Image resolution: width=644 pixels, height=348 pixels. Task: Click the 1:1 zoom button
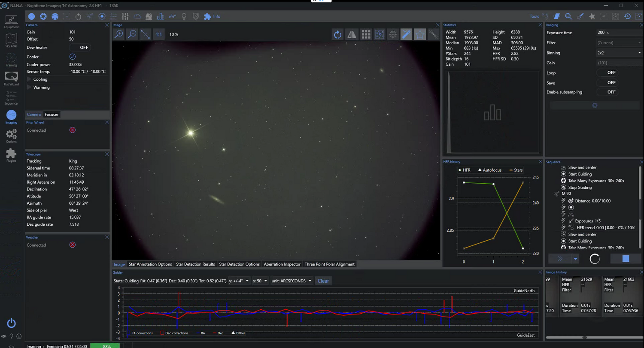[159, 34]
